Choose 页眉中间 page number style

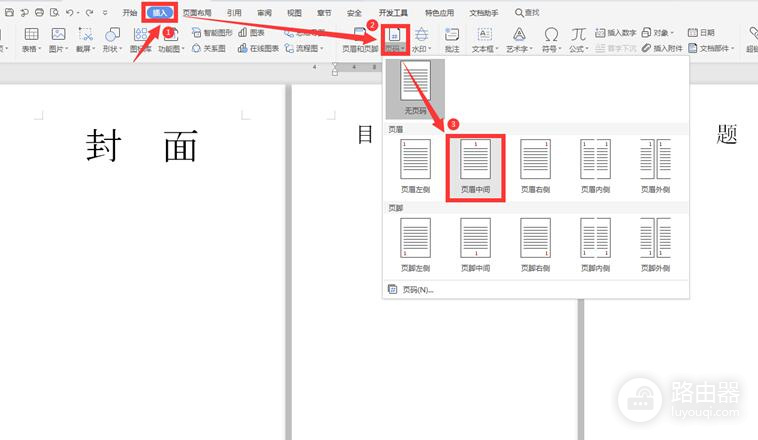coord(476,167)
